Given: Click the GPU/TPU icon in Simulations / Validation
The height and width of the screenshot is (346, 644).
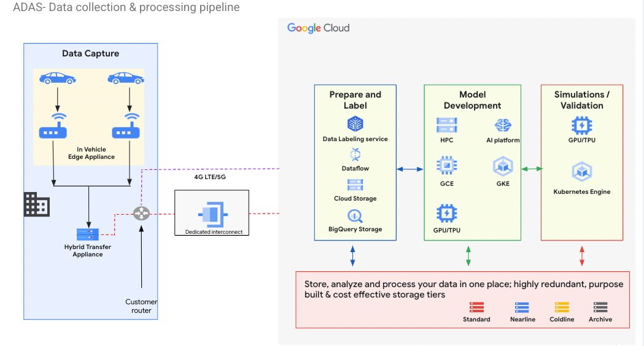Looking at the screenshot, I should pos(582,126).
